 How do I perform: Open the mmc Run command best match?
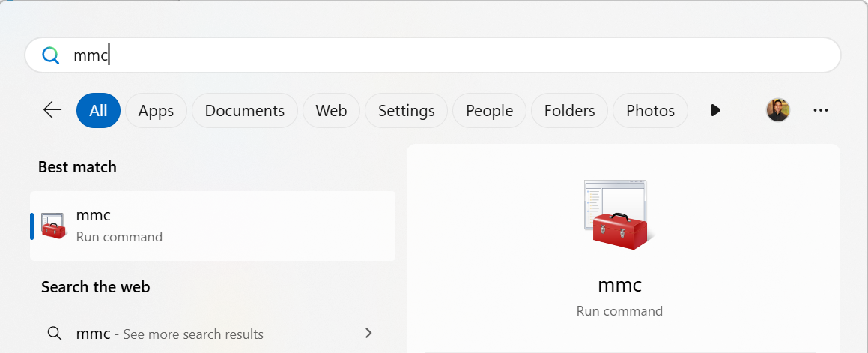coord(213,226)
